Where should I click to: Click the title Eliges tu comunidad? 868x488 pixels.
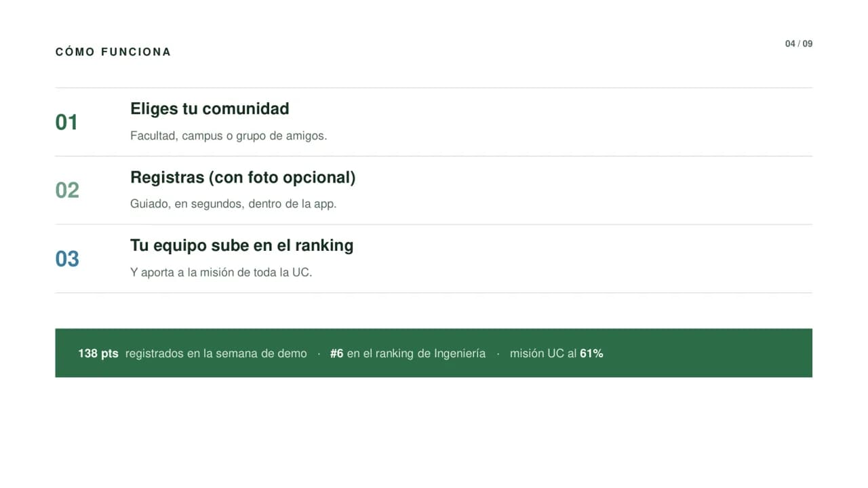pos(210,108)
